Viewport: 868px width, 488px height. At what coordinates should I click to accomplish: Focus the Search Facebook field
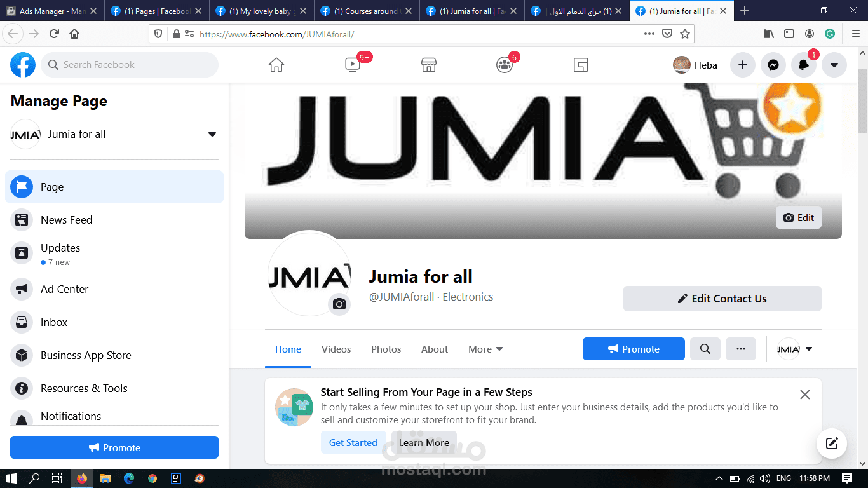tap(130, 65)
